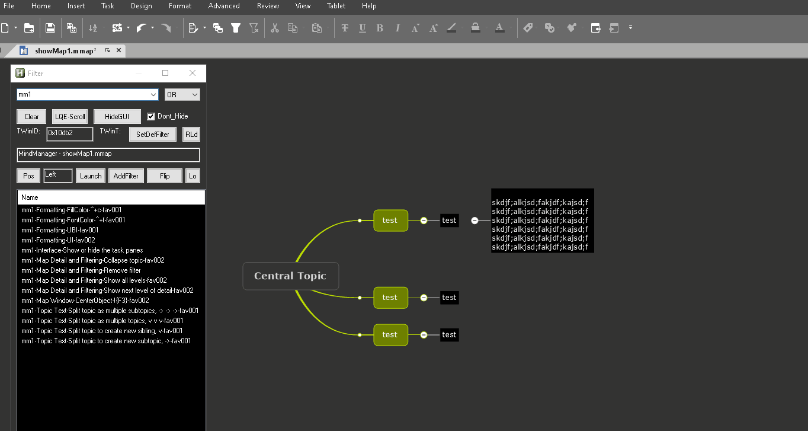Screen dimensions: 808x431
Task: Click the Launch button
Action: point(91,176)
